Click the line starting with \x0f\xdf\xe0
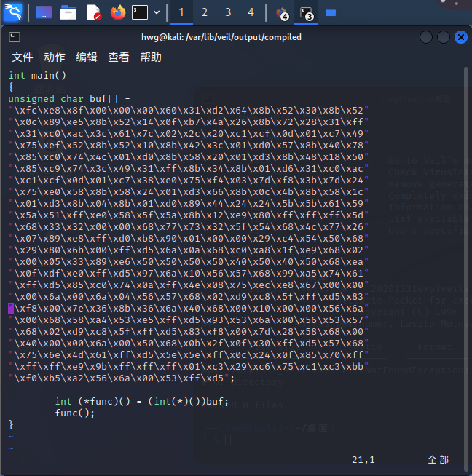 tap(189, 274)
